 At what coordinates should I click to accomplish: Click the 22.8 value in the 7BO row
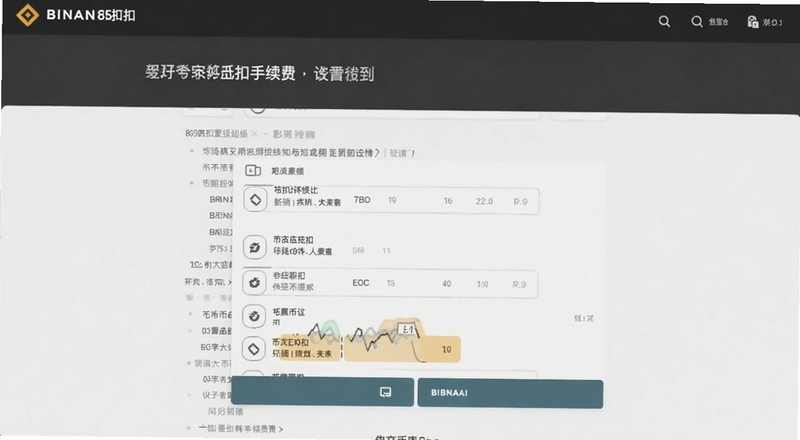[484, 201]
